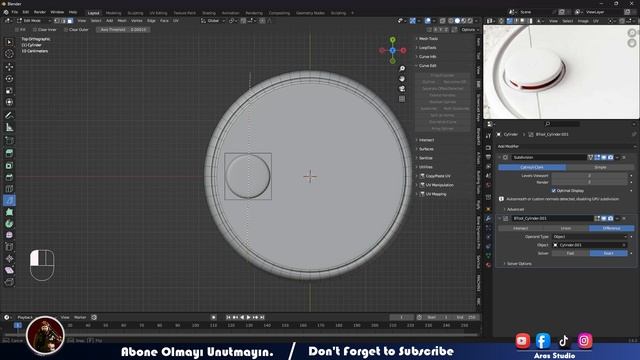Select the Select Box tool
640x360 pixels.
pyautogui.click(x=9, y=42)
